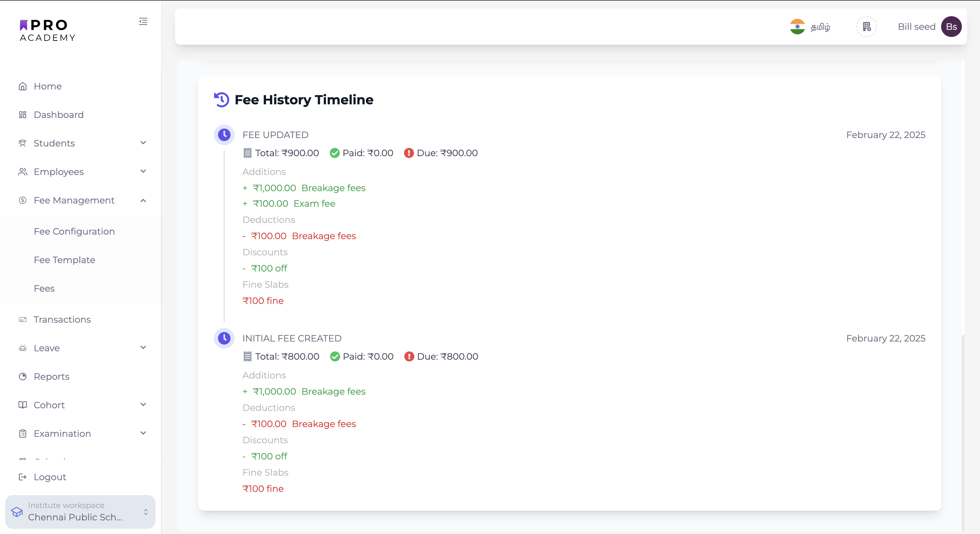Collapse the Fee Management chevron
Screen dimensions: 980x534
143,201
